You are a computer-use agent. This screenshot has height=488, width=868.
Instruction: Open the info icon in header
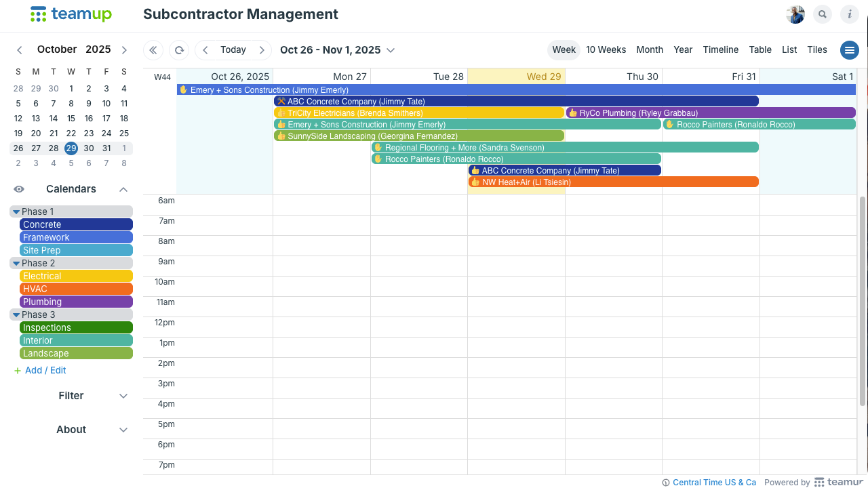(x=850, y=14)
